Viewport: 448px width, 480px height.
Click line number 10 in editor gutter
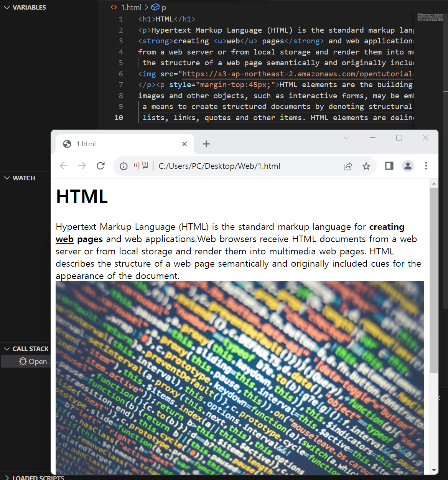point(119,117)
